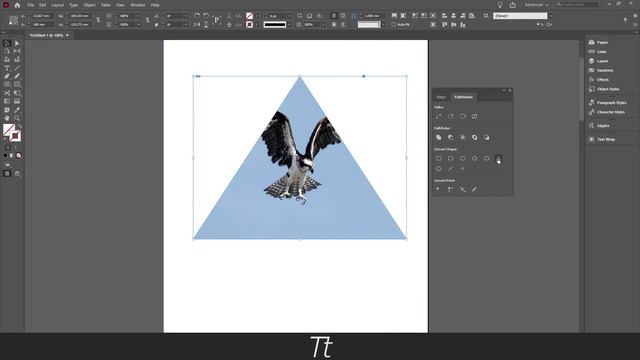Click the fill swatch in the control bar

[x=249, y=16]
